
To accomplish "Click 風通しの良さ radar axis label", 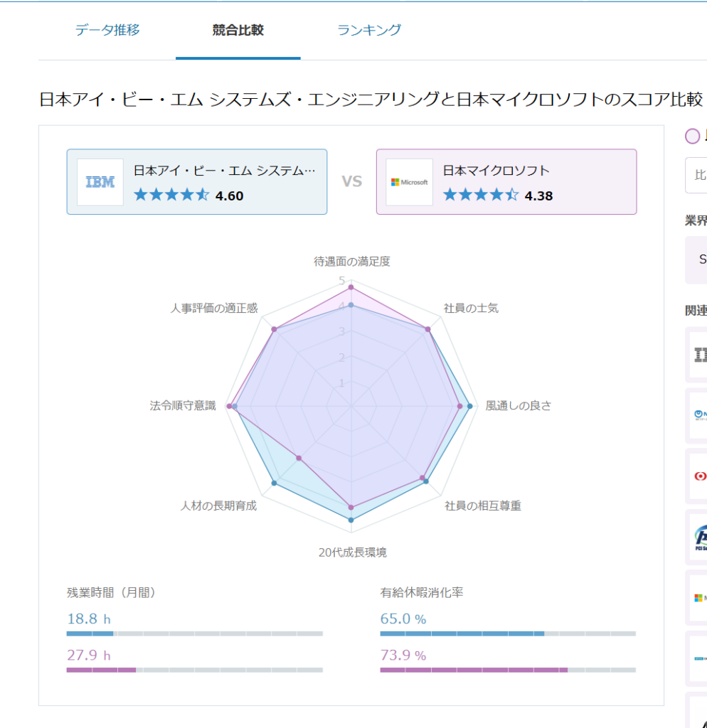I will 519,406.
